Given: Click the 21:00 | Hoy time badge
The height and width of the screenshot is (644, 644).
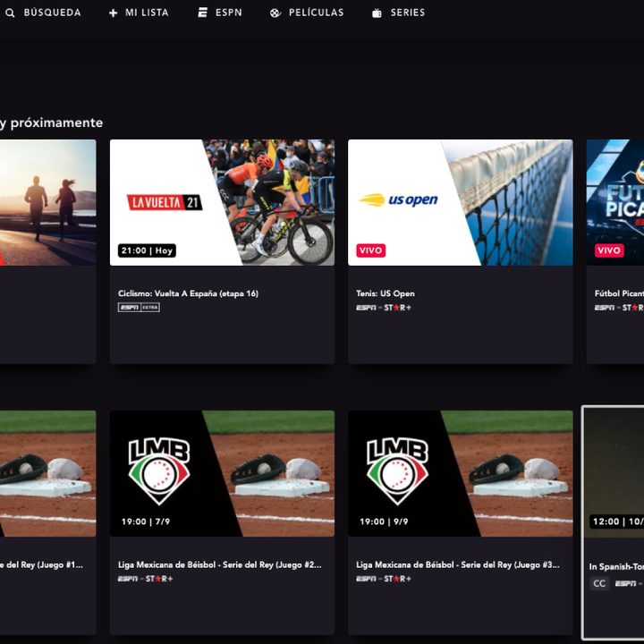Looking at the screenshot, I should click(147, 250).
